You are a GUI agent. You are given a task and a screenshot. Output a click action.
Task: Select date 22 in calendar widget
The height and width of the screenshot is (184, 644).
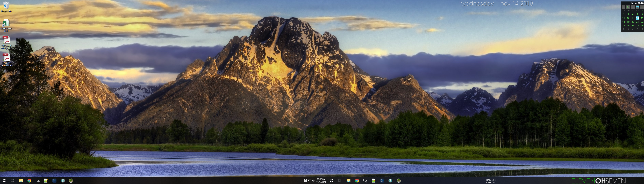click(x=642, y=22)
